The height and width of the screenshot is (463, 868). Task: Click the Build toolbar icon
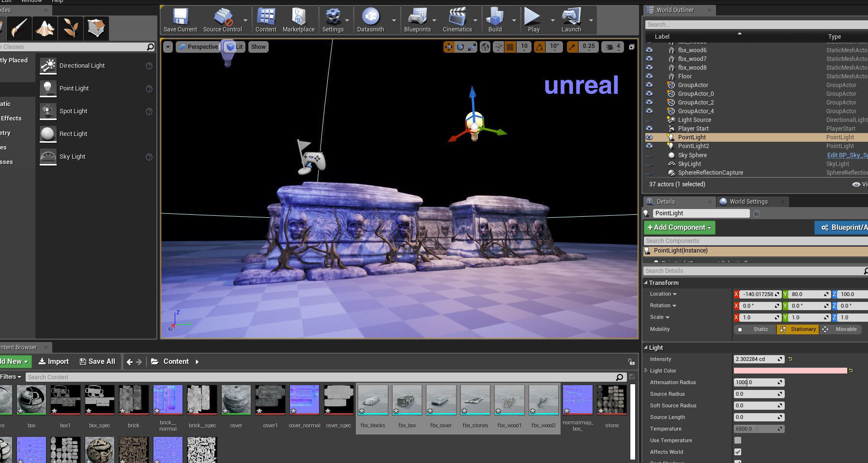point(495,20)
